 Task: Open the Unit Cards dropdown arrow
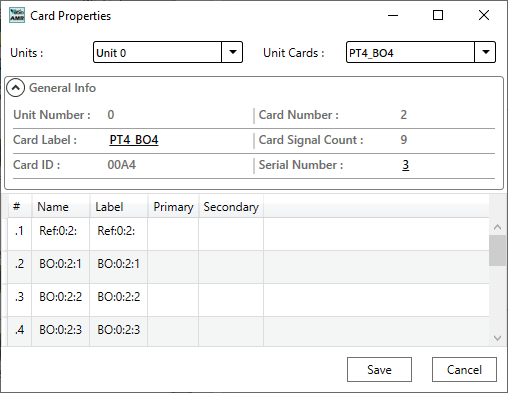pyautogui.click(x=485, y=52)
